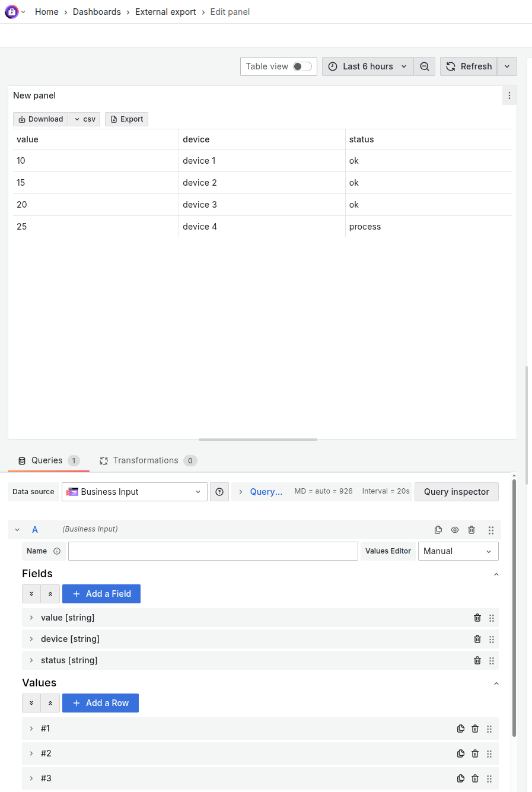
Task: Toggle the Table view switch
Action: 302,66
